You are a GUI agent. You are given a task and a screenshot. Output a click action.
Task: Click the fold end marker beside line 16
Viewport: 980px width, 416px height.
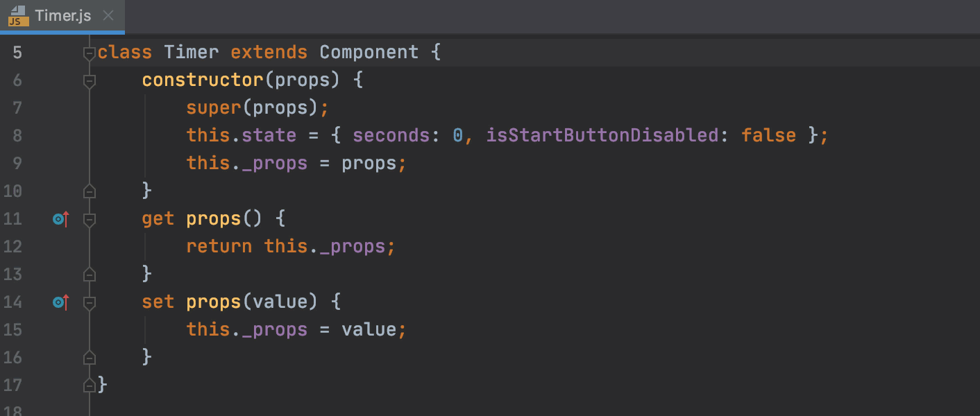point(89,357)
